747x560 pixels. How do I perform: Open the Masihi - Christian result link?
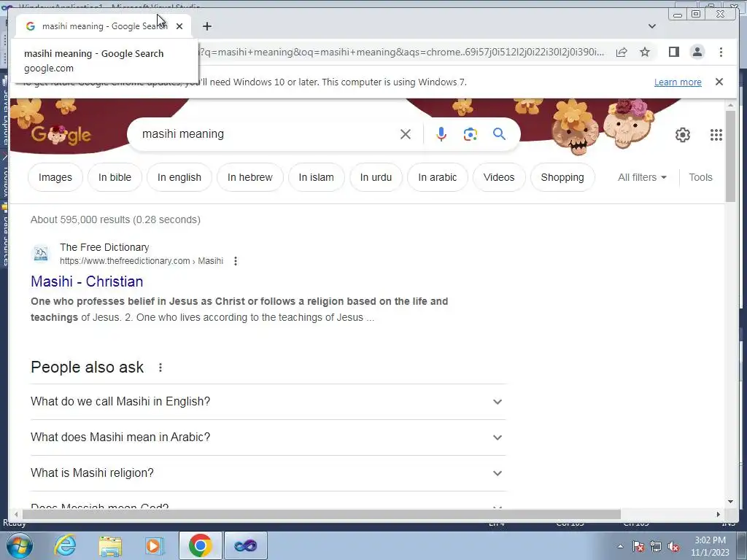87,281
